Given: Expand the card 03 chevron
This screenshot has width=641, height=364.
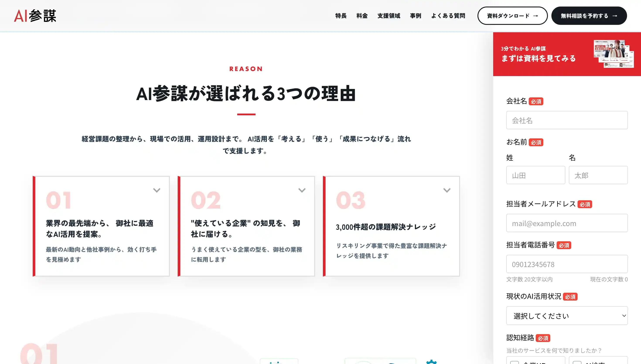Looking at the screenshot, I should [x=447, y=190].
